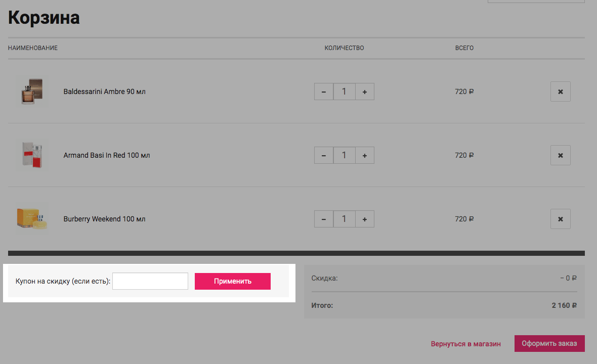
Task: Click the Скидка label
Action: [324, 278]
